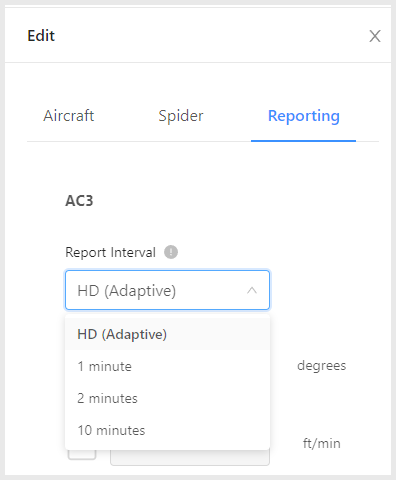The image size is (396, 480).
Task: Pick the 2 minutes interval option
Action: [x=167, y=398]
